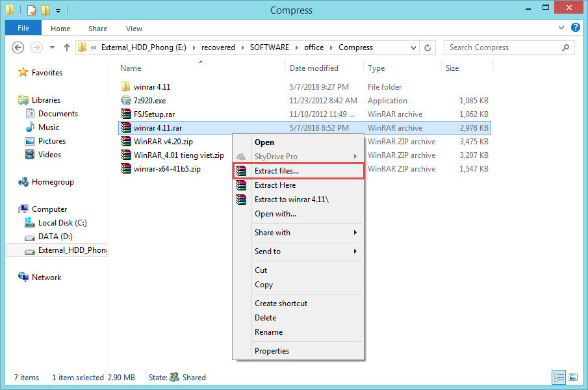Choose Copy in context menu
The image size is (588, 390).
click(298, 285)
